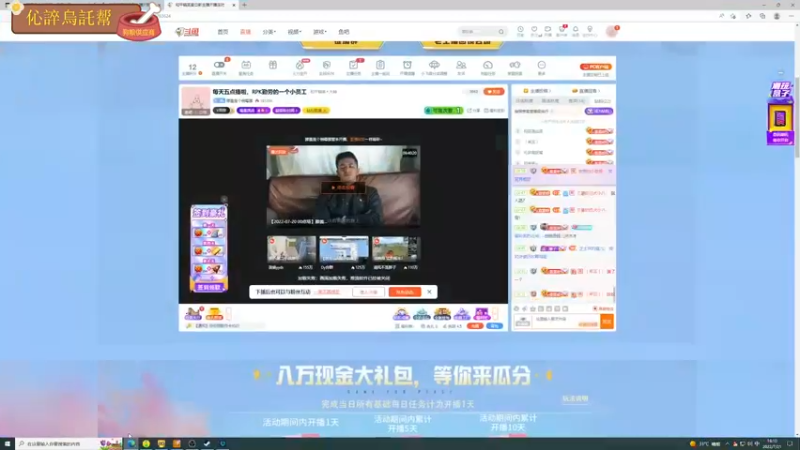Open 玩法说明 link on bottom banner
The height and width of the screenshot is (450, 800).
click(x=575, y=398)
